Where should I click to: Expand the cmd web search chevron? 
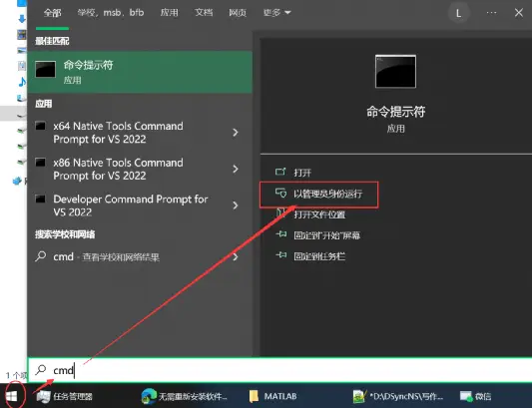point(236,256)
